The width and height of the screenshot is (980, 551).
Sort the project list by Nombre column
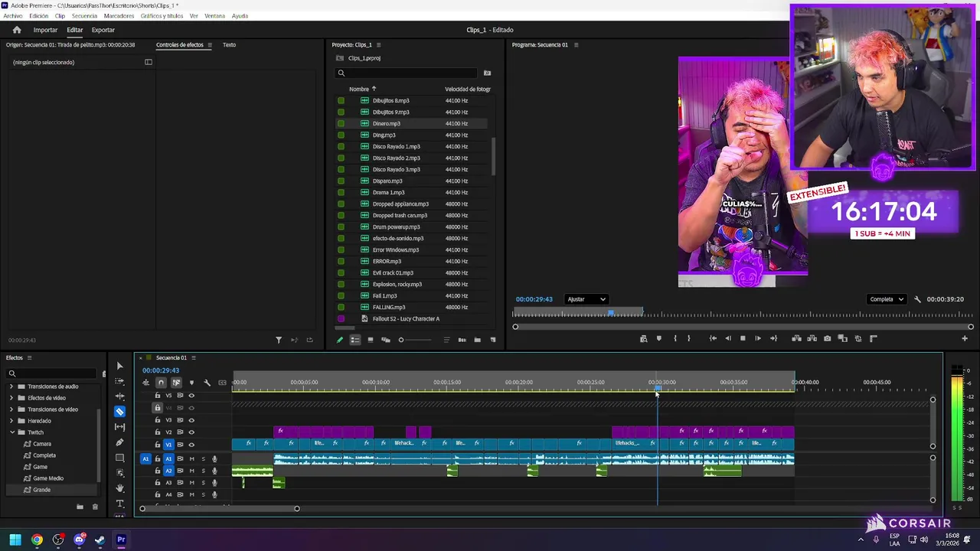359,89
